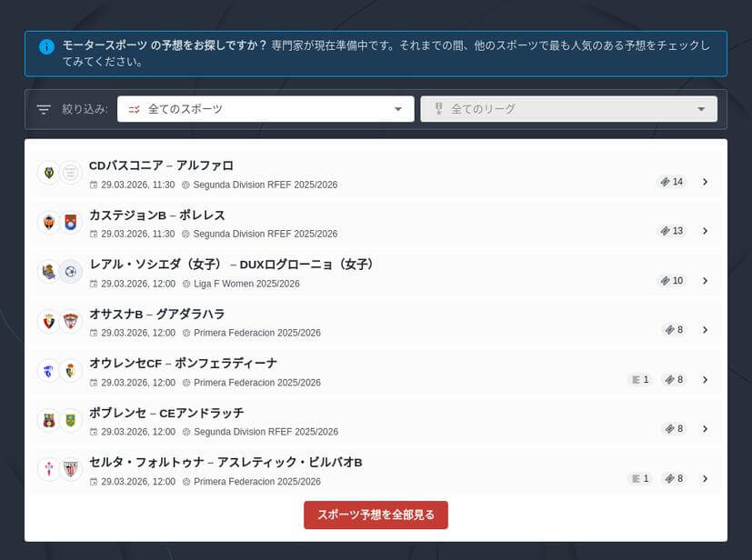This screenshot has height=560, width=752.
Task: Click the analysis badge on オウレンセCF row
Action: click(640, 379)
